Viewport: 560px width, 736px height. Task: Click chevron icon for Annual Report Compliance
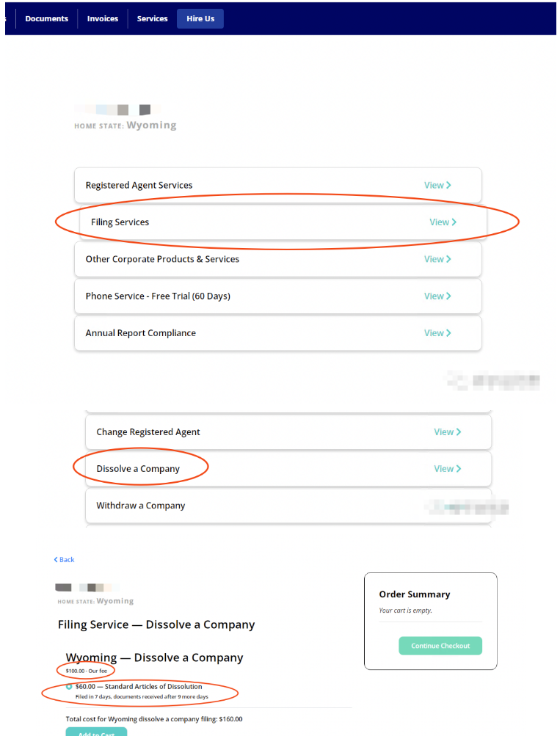pos(449,333)
